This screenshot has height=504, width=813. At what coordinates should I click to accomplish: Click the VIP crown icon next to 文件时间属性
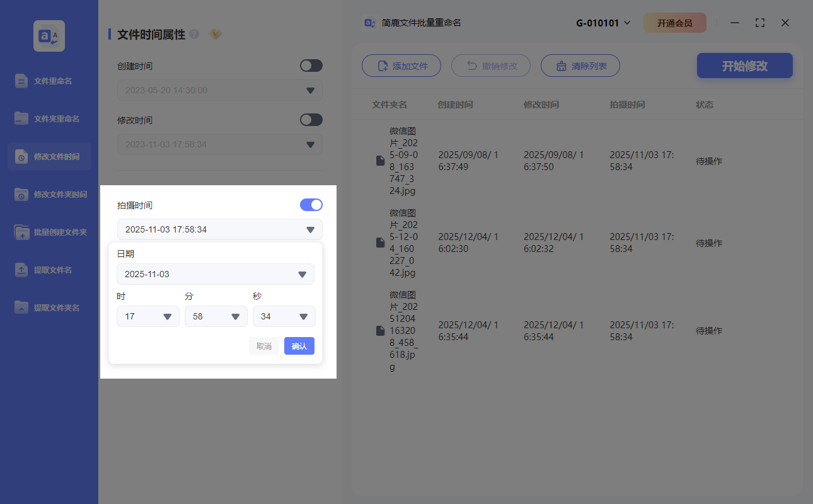215,35
